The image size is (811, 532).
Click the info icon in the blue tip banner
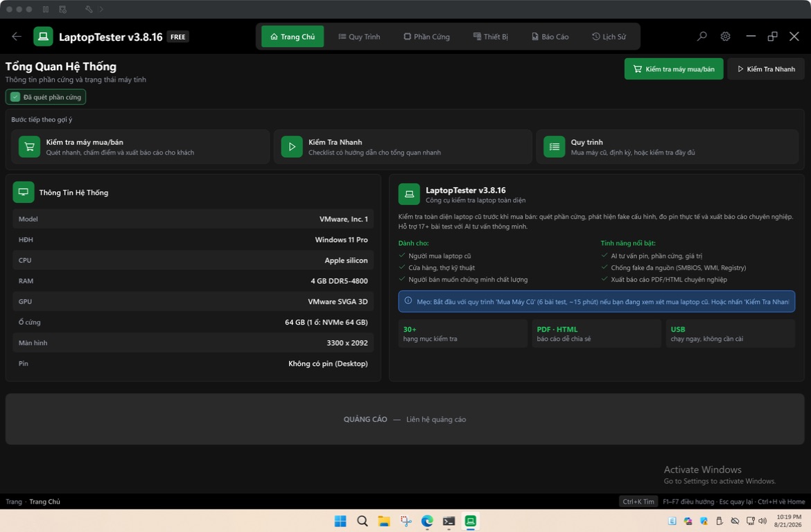tap(408, 301)
